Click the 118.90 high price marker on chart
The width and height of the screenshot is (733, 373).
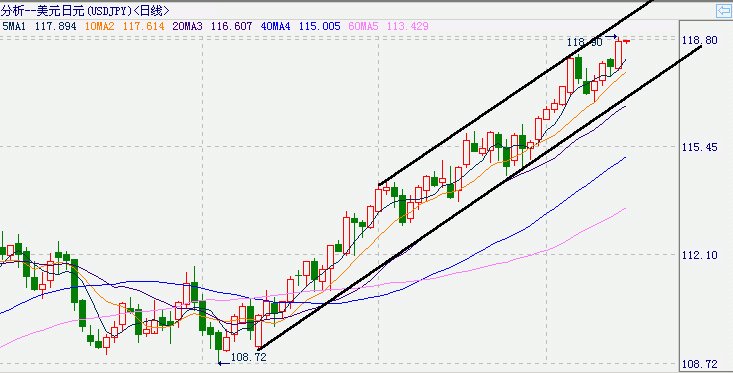[x=584, y=43]
